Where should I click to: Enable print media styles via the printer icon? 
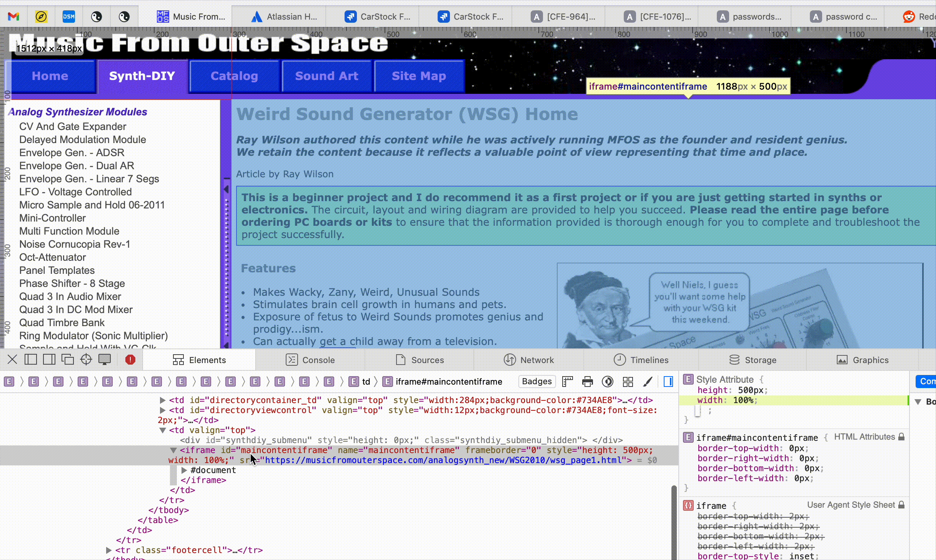click(588, 382)
